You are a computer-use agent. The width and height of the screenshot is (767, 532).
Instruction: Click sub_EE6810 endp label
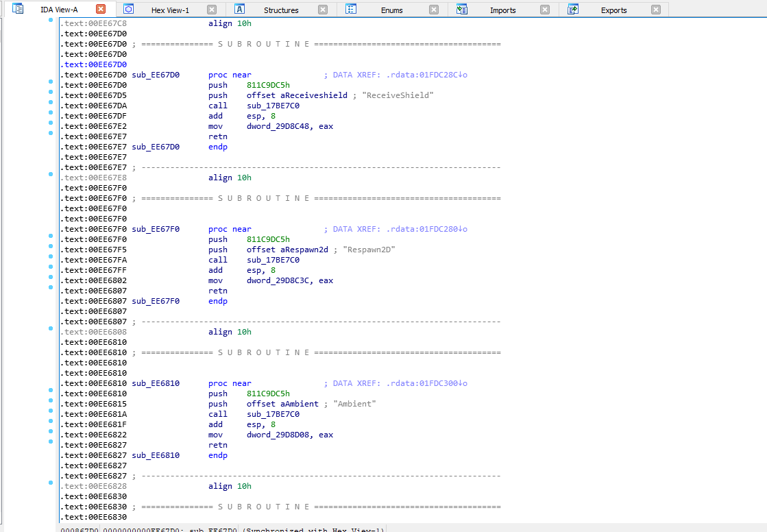[156, 455]
